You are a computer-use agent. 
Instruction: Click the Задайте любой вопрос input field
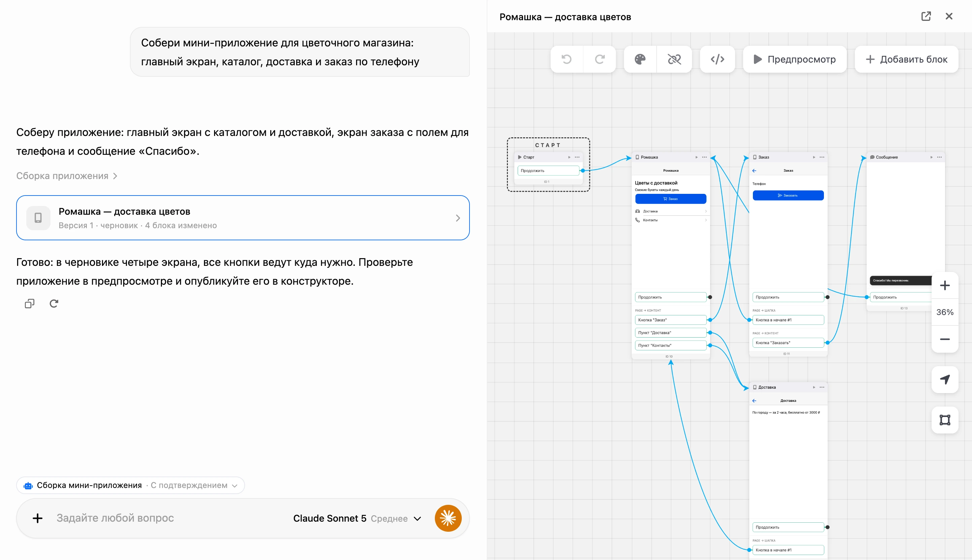click(169, 518)
